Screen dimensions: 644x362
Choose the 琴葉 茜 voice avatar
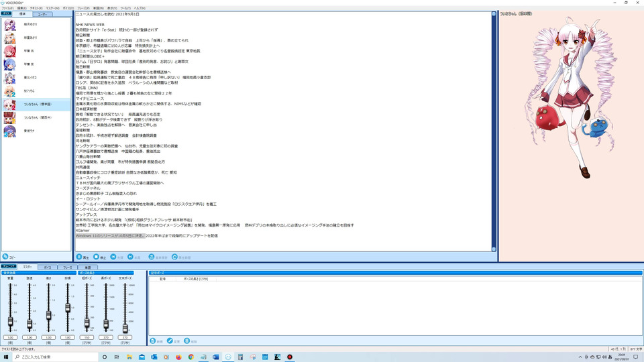point(9,52)
